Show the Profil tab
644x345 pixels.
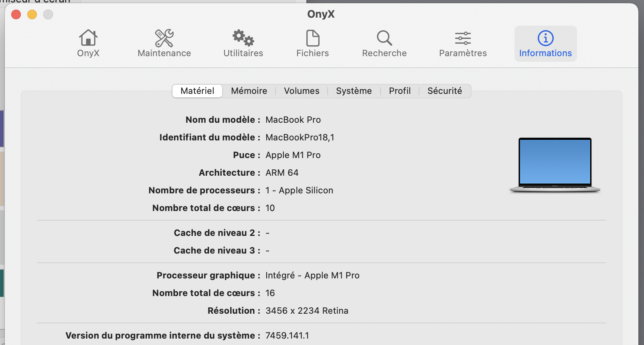coord(400,91)
